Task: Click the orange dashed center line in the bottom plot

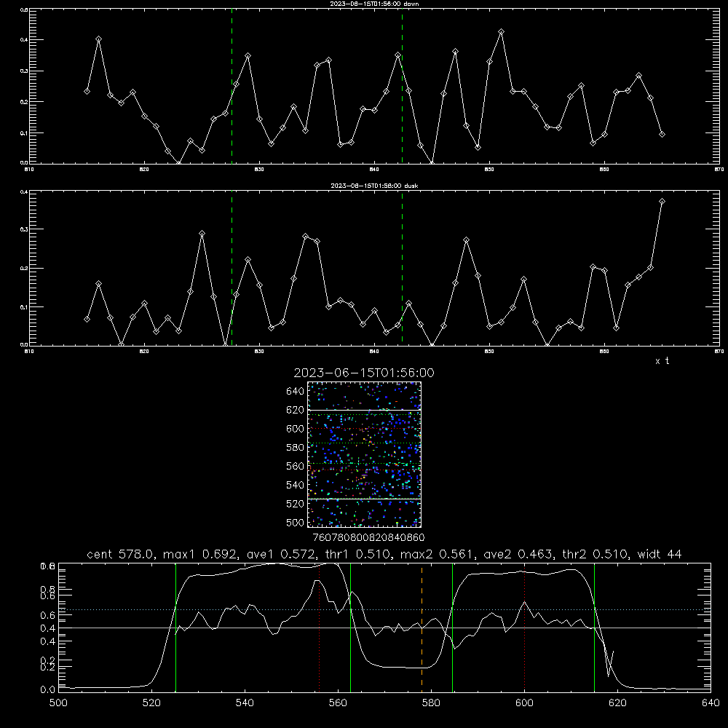Action: point(422,627)
